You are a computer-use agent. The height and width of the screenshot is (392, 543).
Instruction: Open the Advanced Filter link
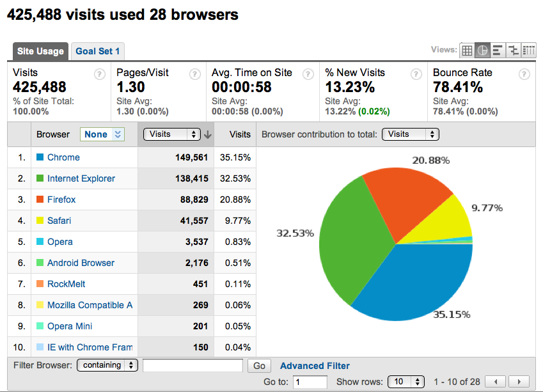[315, 366]
